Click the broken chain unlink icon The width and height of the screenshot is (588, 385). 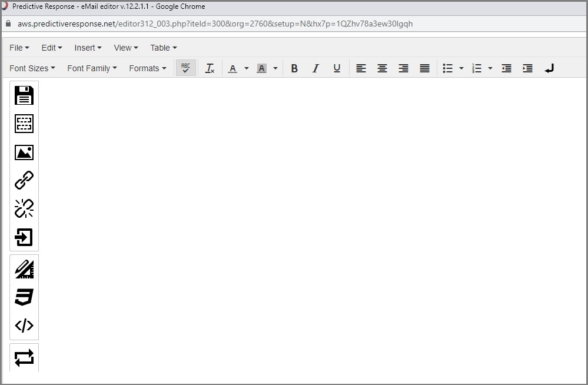click(x=24, y=208)
